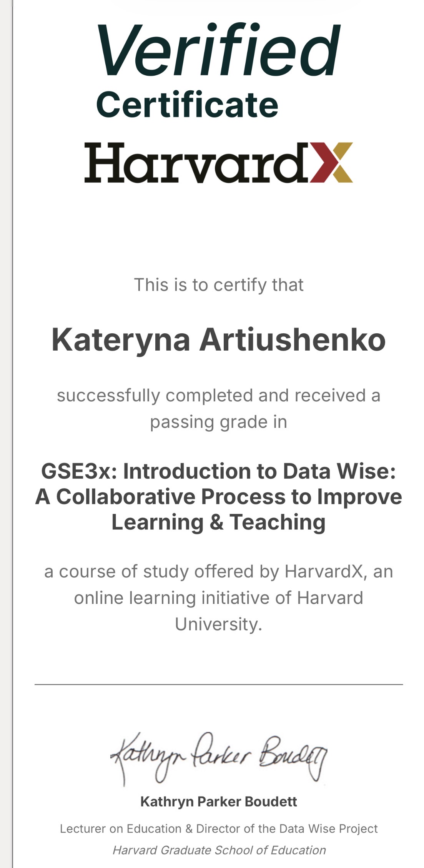Click the italic "Harvard Graduate School of Education" text

pos(218,850)
